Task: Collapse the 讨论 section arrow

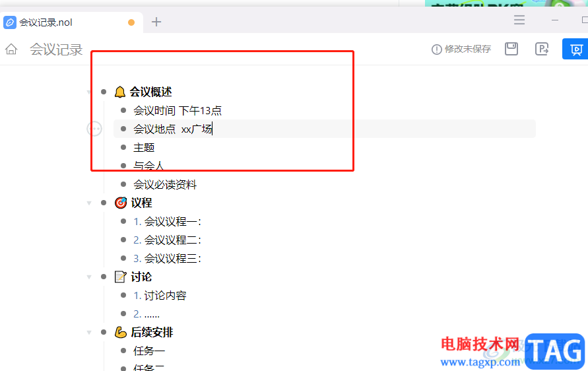Action: tap(89, 277)
